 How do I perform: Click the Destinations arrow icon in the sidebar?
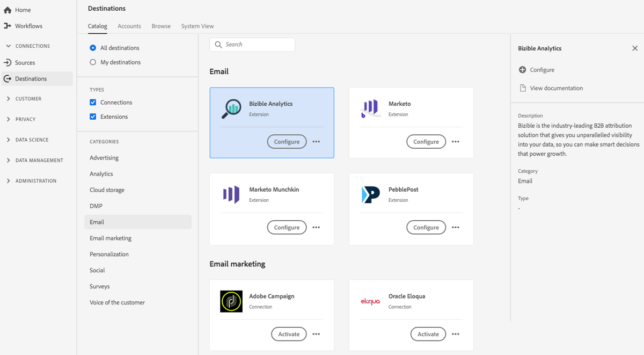point(8,78)
